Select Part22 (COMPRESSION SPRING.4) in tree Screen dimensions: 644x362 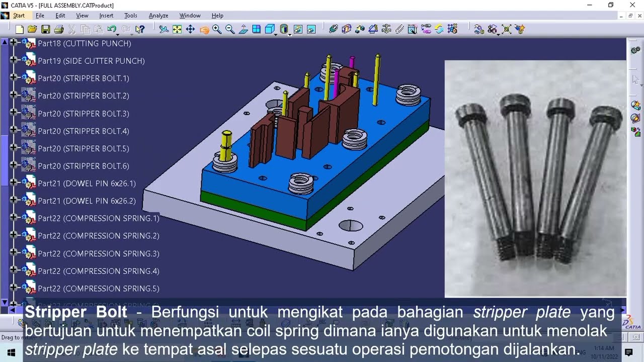(99, 270)
